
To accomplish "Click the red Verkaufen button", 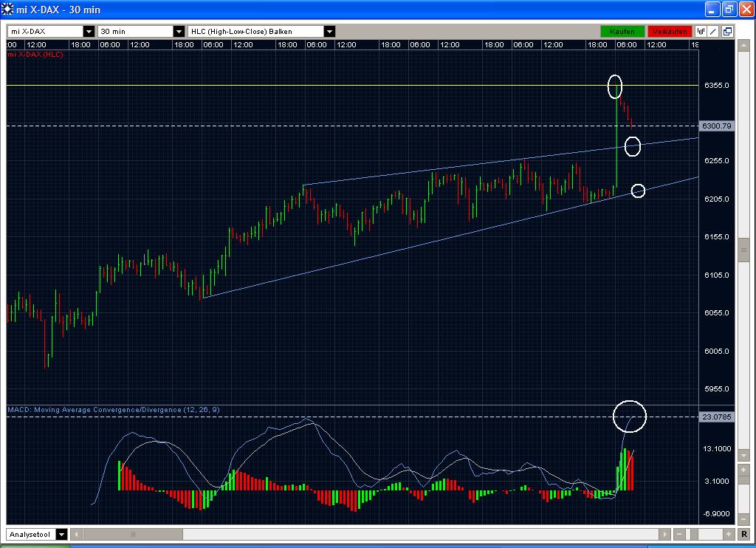I will [x=670, y=31].
